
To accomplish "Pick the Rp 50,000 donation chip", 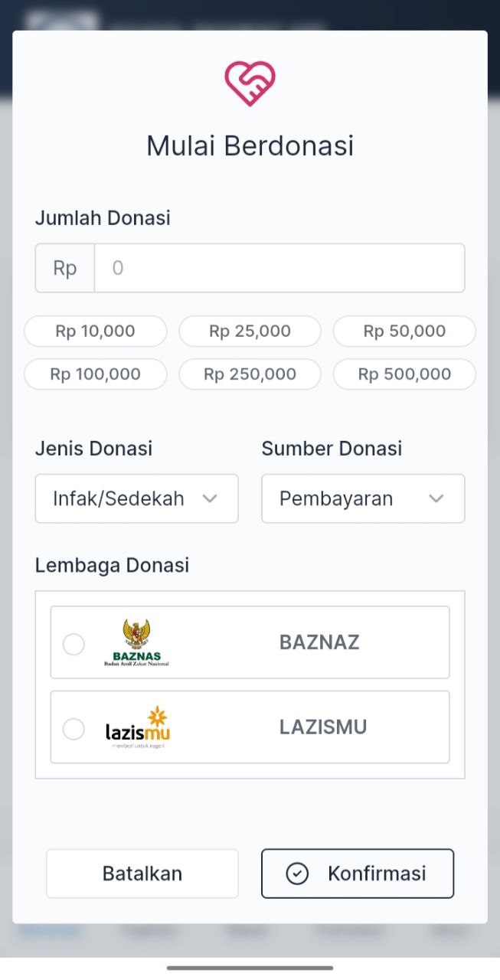I will click(x=404, y=332).
